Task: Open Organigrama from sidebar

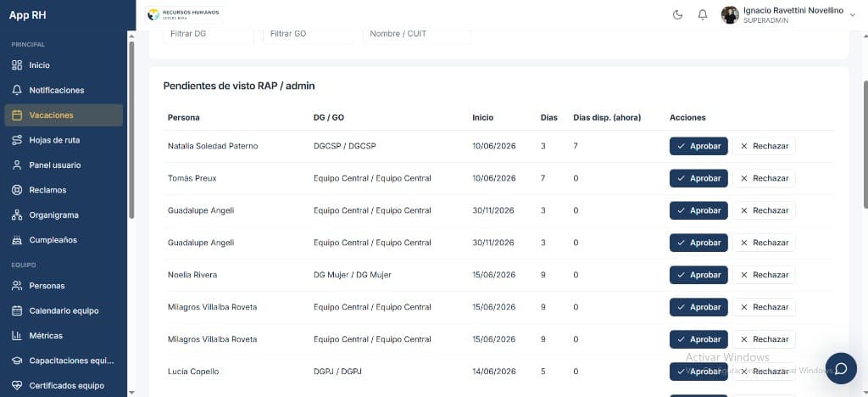Action: click(x=64, y=215)
